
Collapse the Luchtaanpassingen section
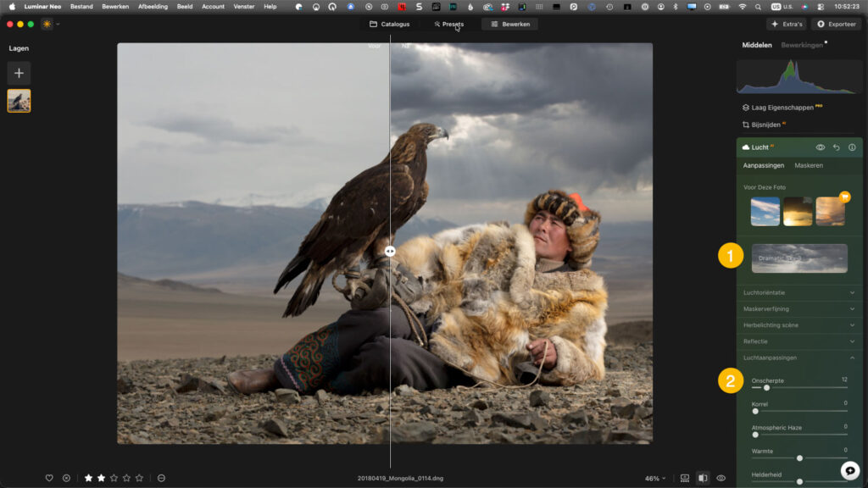click(799, 358)
